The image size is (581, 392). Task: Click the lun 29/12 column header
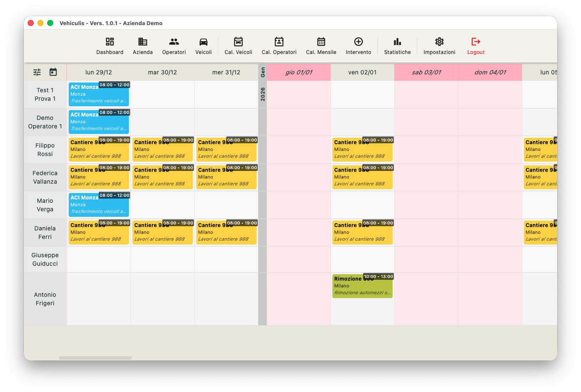[x=99, y=72]
